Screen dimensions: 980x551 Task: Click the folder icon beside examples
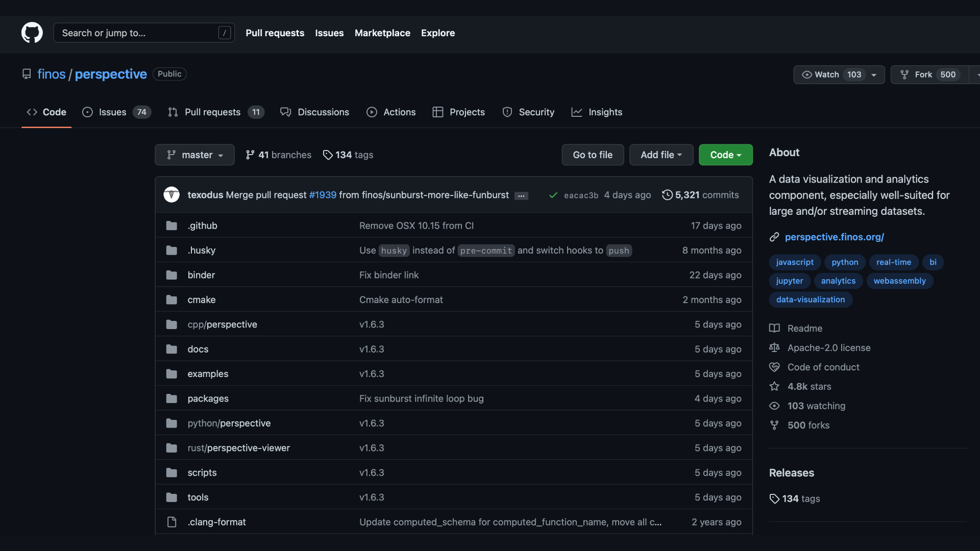click(x=171, y=374)
